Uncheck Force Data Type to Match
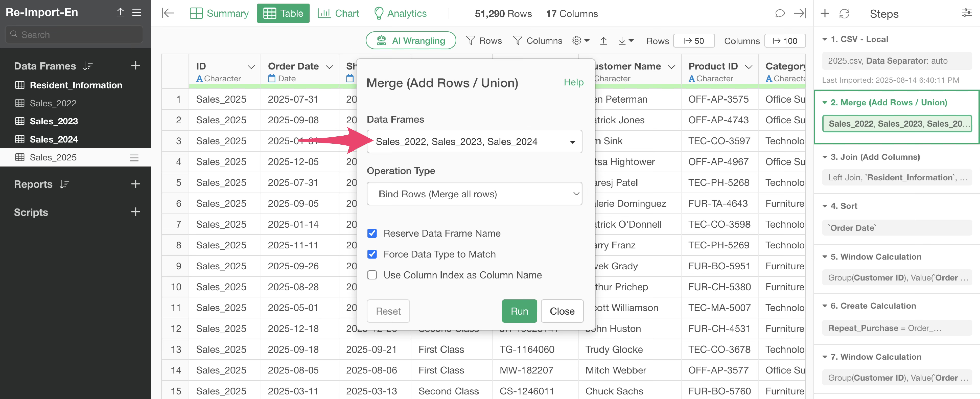Screen dimensions: 980x399 point(372,254)
